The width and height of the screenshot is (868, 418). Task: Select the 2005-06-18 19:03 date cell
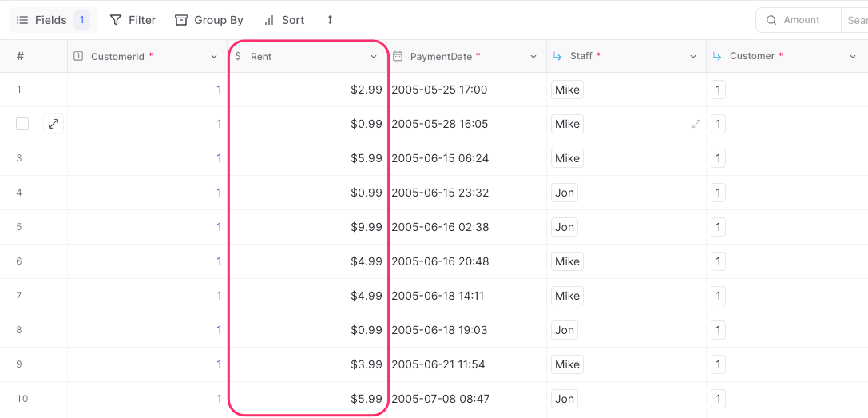tap(466, 330)
